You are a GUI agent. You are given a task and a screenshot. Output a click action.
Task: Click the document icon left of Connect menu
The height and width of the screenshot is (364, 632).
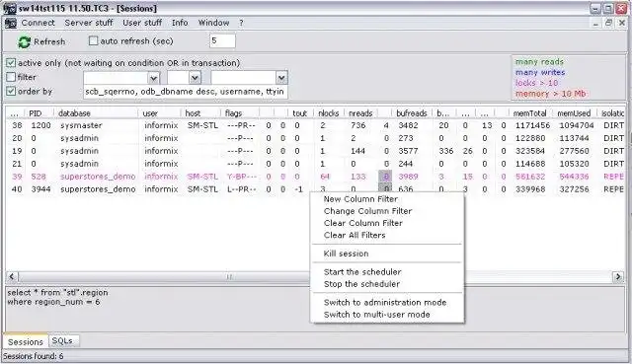coord(11,23)
